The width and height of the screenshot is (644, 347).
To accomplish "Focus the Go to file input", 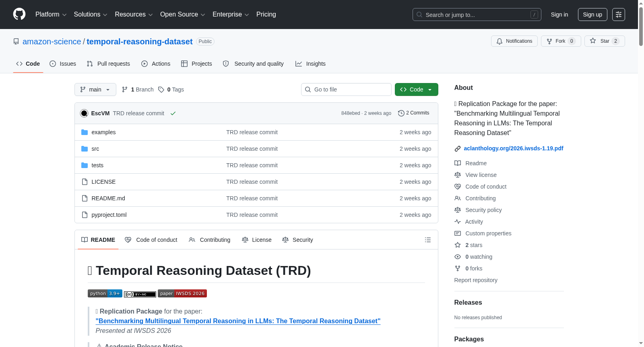I will coord(346,89).
